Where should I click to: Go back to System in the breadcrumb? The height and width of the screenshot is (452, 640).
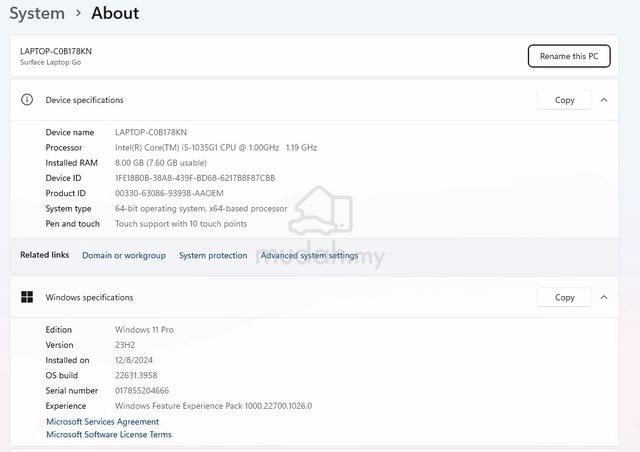[37, 13]
